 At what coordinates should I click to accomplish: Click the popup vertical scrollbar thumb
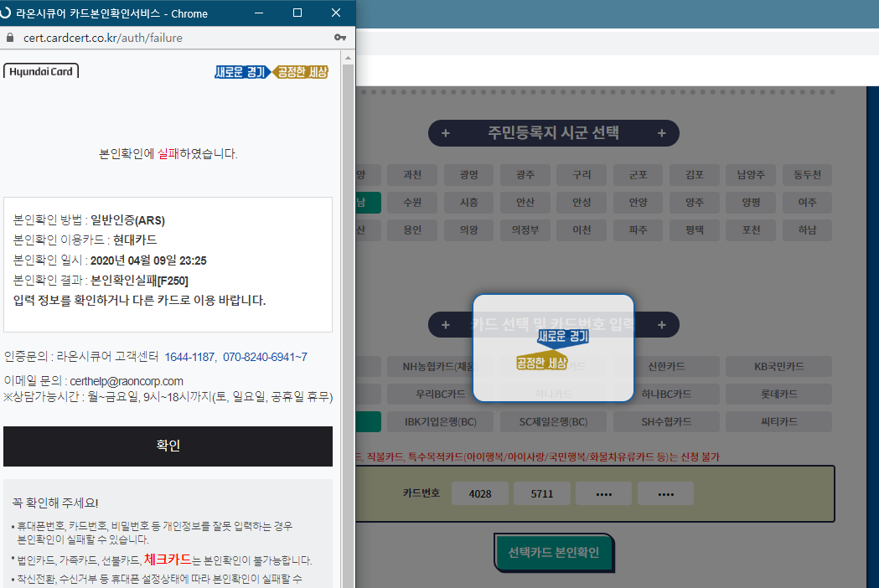click(348, 325)
